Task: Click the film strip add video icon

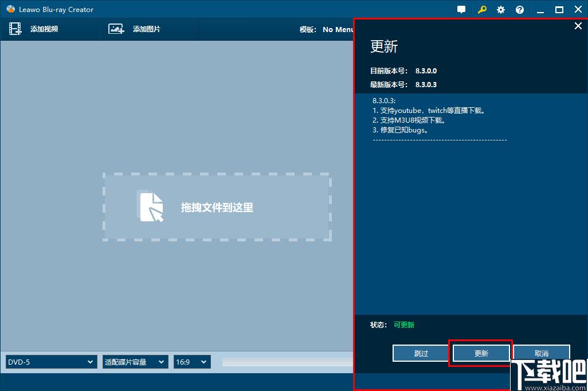Action: [15, 29]
